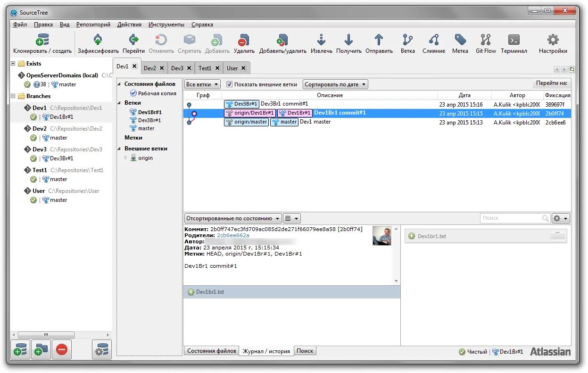Click the Слияние (merge) icon
588x373 pixels.
pyautogui.click(x=433, y=41)
